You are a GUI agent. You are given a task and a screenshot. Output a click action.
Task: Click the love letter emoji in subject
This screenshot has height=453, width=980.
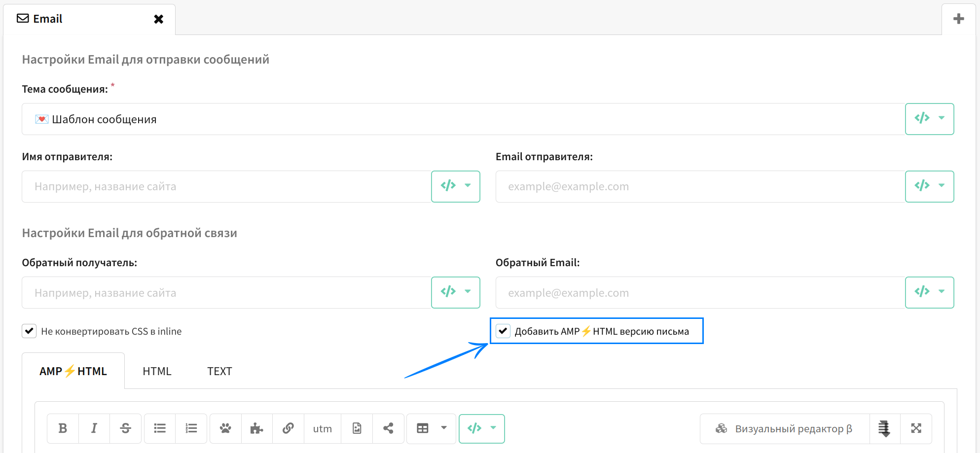(x=41, y=119)
